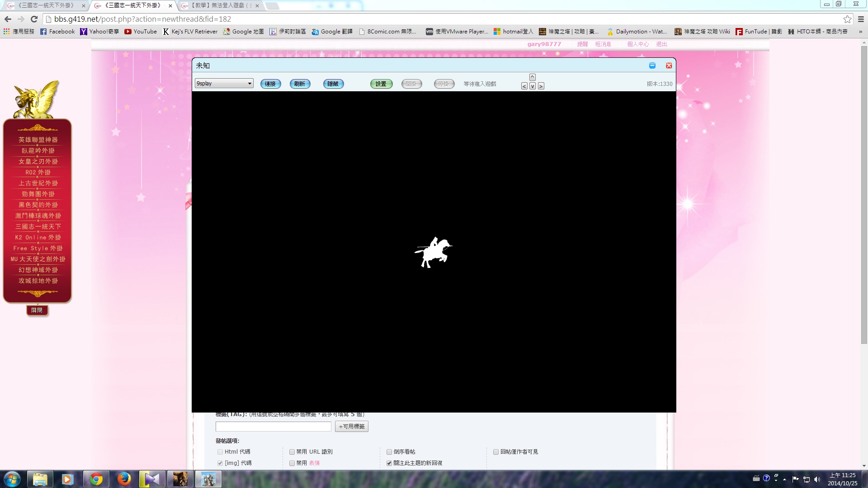The height and width of the screenshot is (488, 868).
Task: Open 黑色契約外掛 in the side menu
Action: (38, 205)
